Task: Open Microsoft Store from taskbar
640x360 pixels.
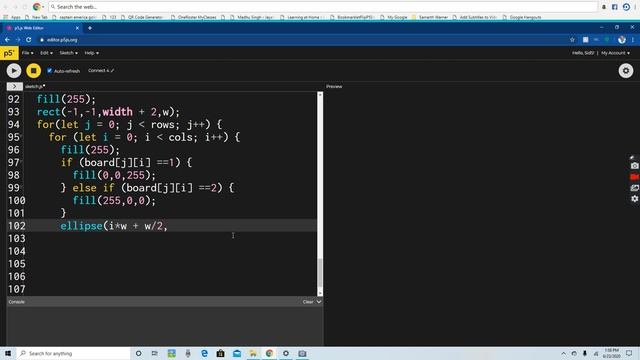Action: click(x=220, y=353)
